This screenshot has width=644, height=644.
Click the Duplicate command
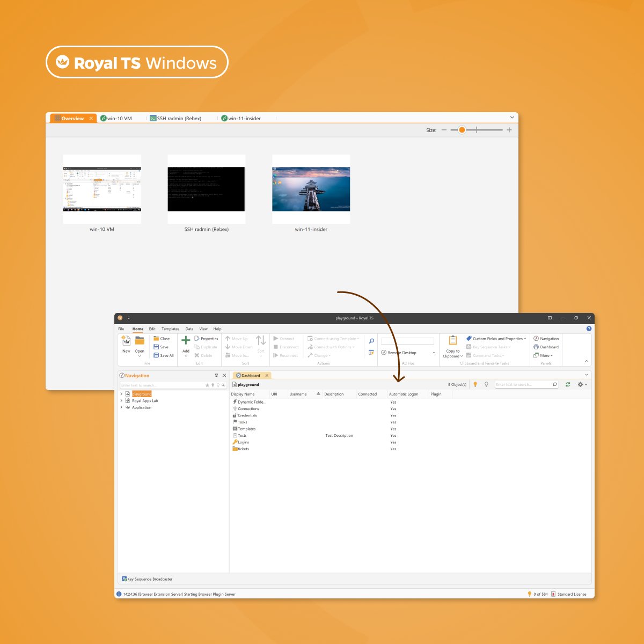[x=206, y=347]
